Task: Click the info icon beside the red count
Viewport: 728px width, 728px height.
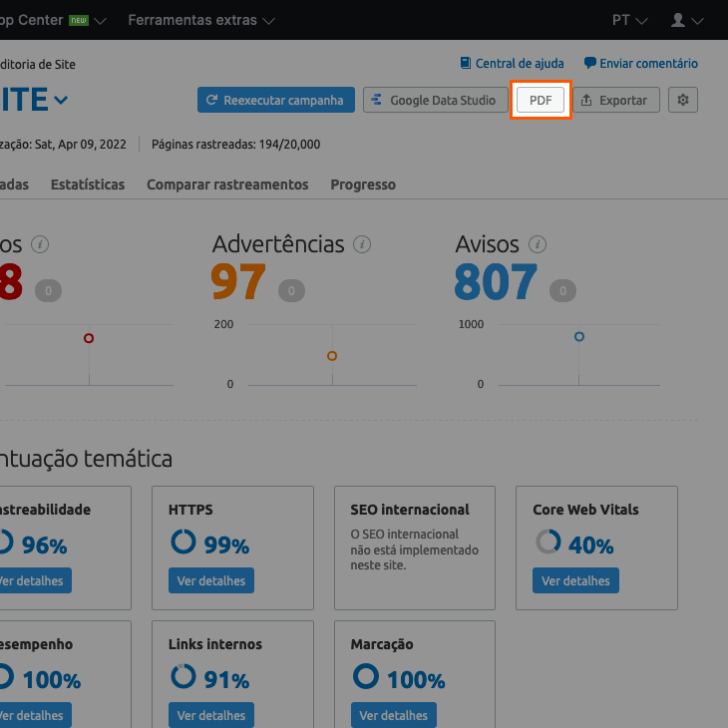Action: click(40, 244)
